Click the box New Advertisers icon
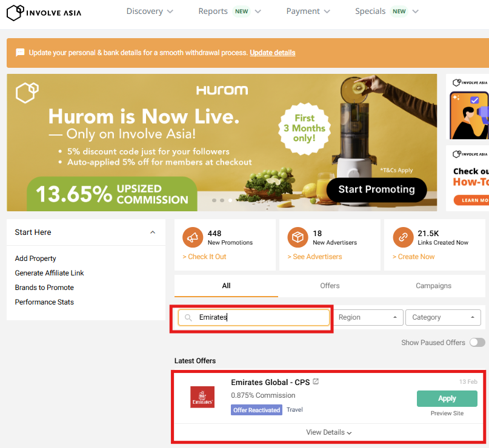The height and width of the screenshot is (448, 489). tap(298, 238)
